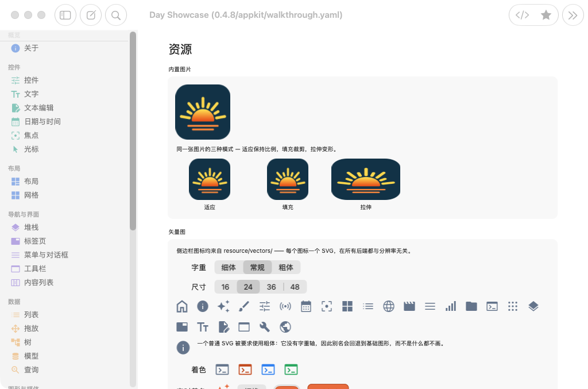Select the calendar icon in the icon grid
The height and width of the screenshot is (389, 588).
click(x=306, y=306)
